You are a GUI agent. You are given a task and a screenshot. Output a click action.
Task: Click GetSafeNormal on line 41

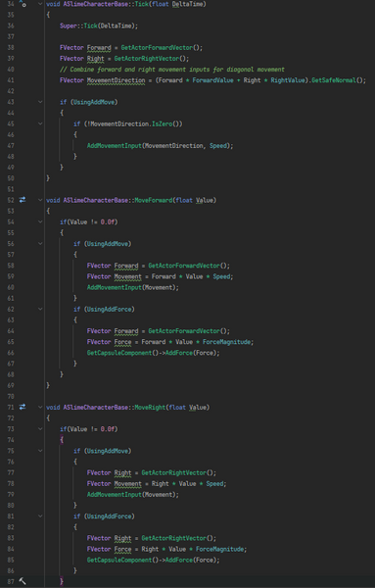[x=334, y=80]
